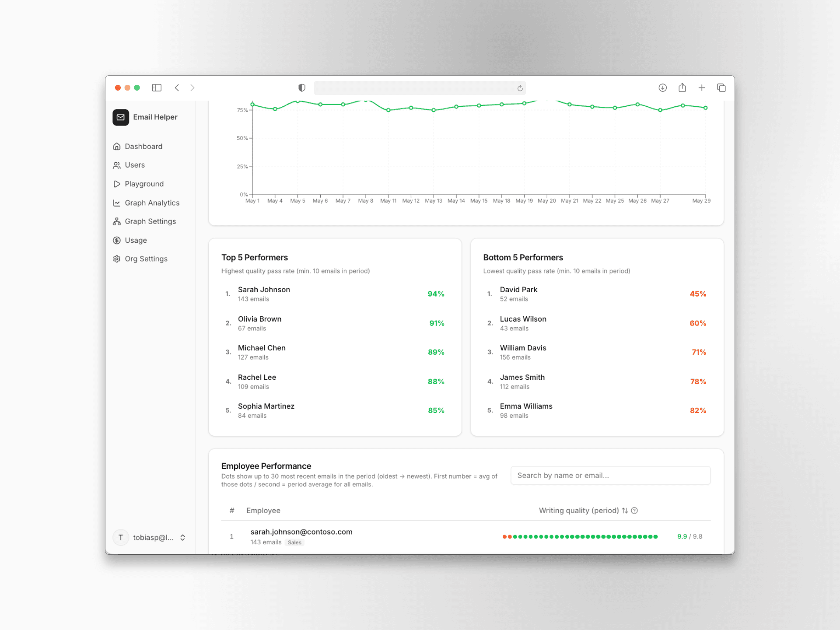Screen dimensions: 840x630
Task: Go forward with the browser forward arrow
Action: pos(192,88)
